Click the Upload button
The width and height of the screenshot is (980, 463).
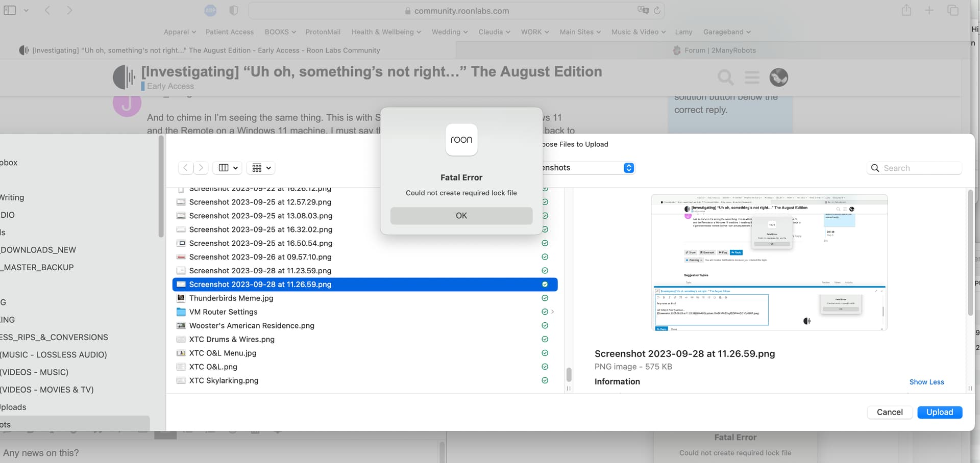pyautogui.click(x=940, y=412)
